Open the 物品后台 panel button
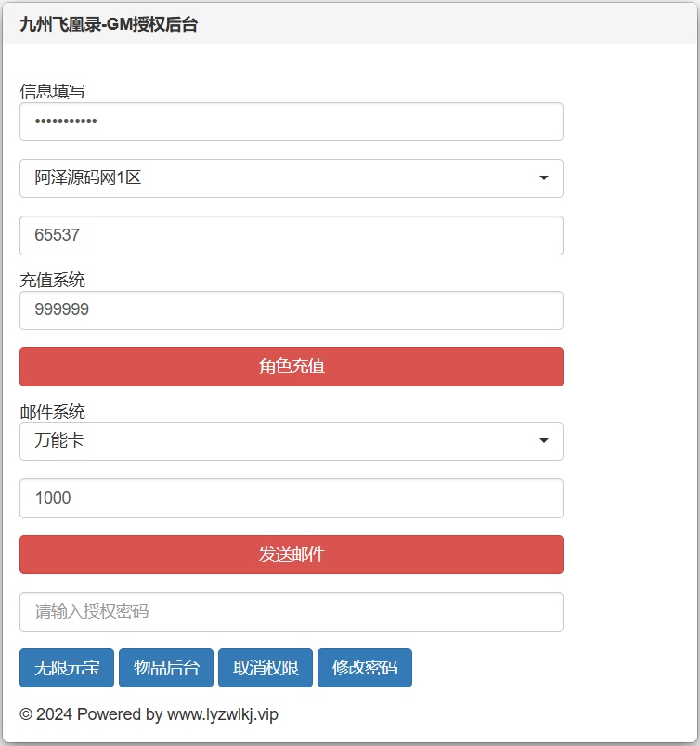700x746 pixels. click(x=165, y=668)
